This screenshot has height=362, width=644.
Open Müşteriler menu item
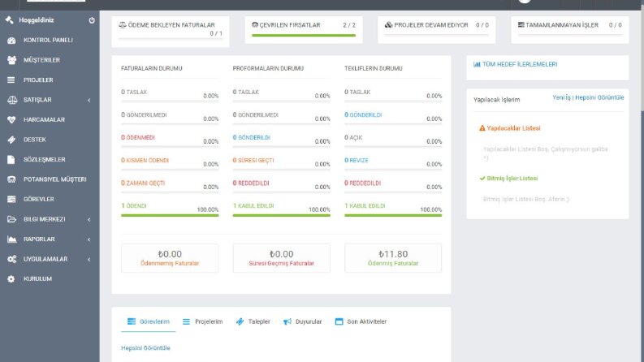pyautogui.click(x=50, y=60)
